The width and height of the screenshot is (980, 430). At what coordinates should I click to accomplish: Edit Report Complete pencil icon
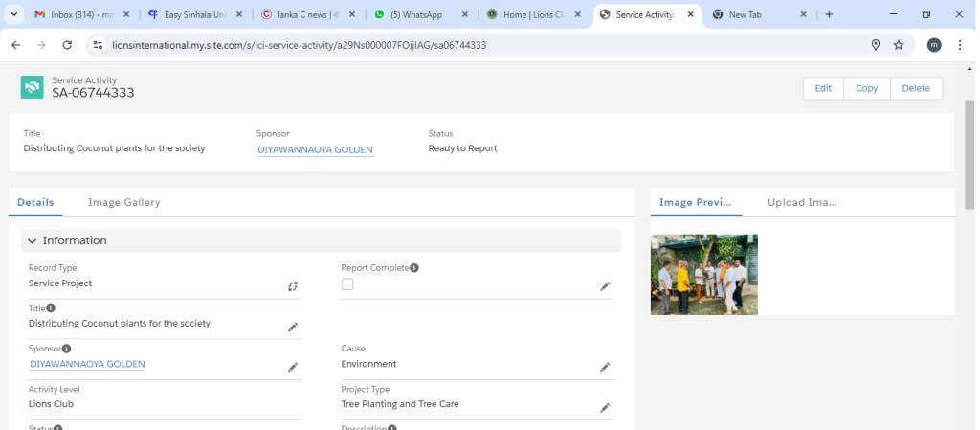605,286
